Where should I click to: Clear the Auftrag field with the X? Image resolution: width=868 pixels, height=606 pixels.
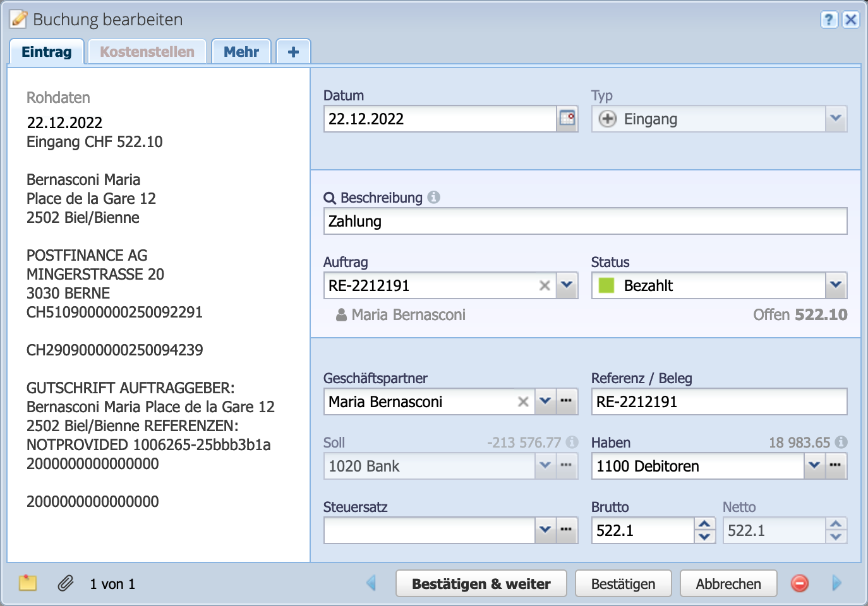click(545, 285)
